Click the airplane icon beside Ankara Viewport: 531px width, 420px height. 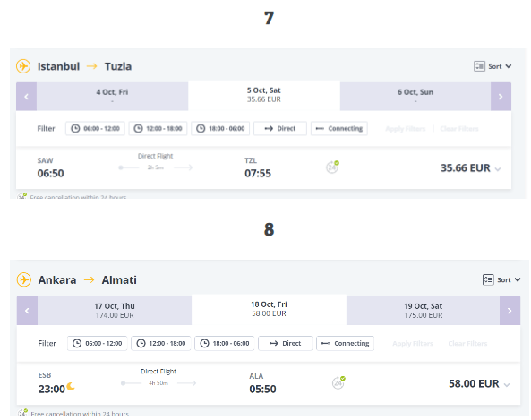[24, 279]
